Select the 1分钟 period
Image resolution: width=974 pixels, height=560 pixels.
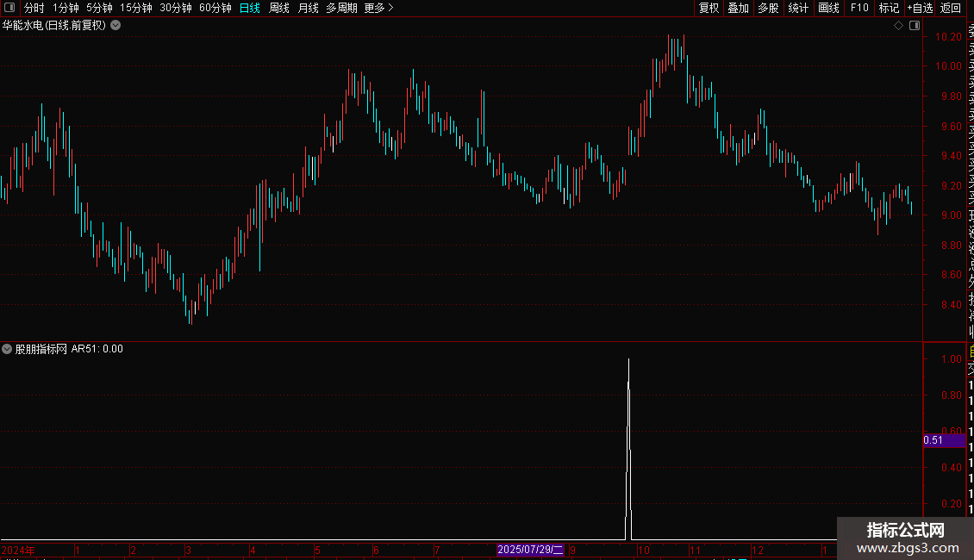click(66, 8)
